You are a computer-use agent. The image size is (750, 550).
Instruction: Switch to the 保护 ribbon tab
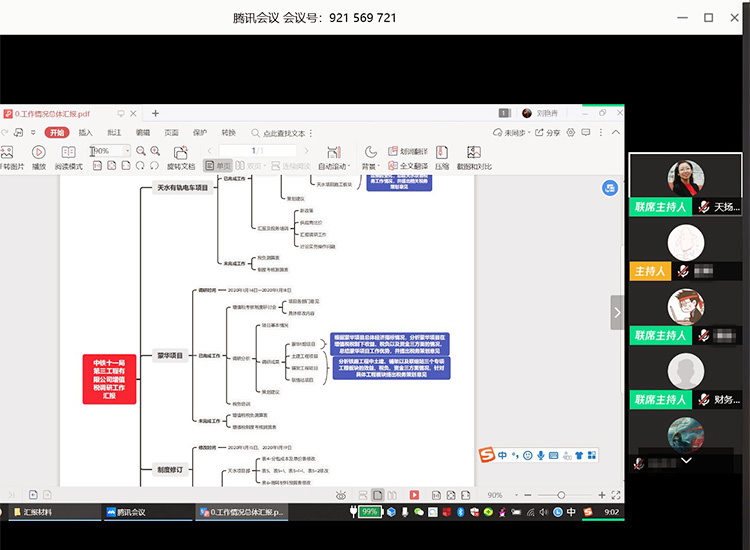tap(200, 132)
